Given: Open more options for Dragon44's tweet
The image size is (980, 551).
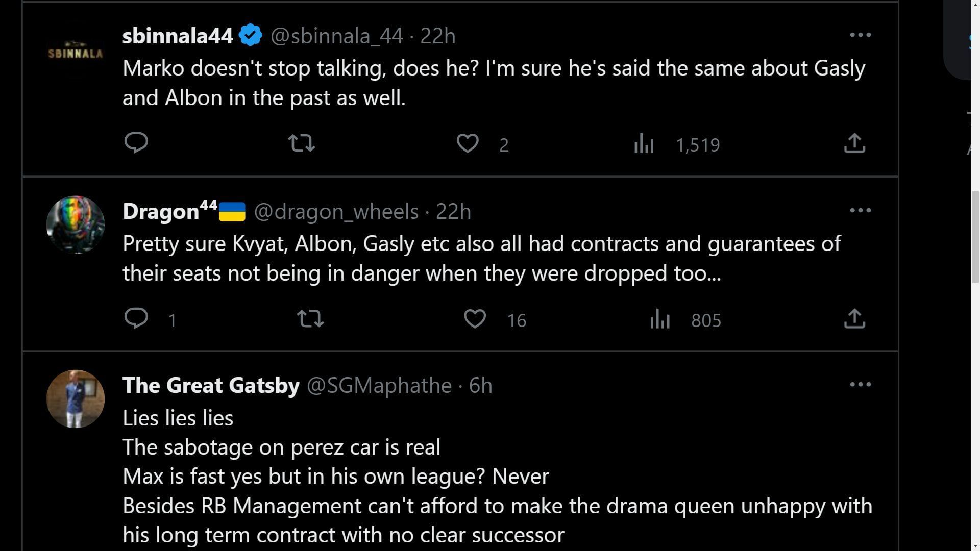Looking at the screenshot, I should [860, 210].
